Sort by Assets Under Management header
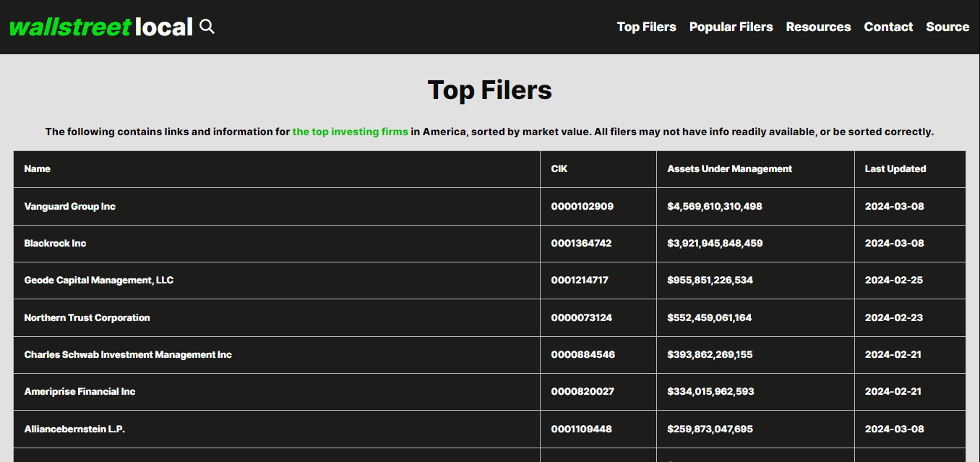The height and width of the screenshot is (462, 980). (x=729, y=168)
